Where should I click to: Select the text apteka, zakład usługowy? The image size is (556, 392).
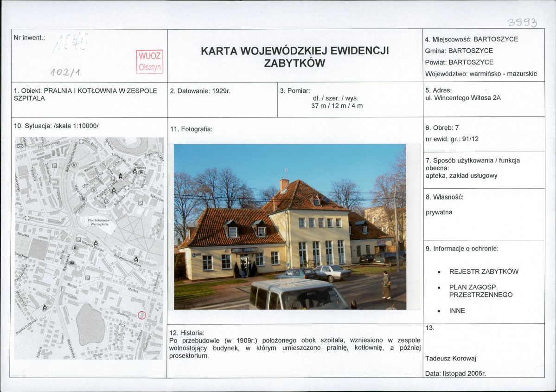pyautogui.click(x=461, y=176)
